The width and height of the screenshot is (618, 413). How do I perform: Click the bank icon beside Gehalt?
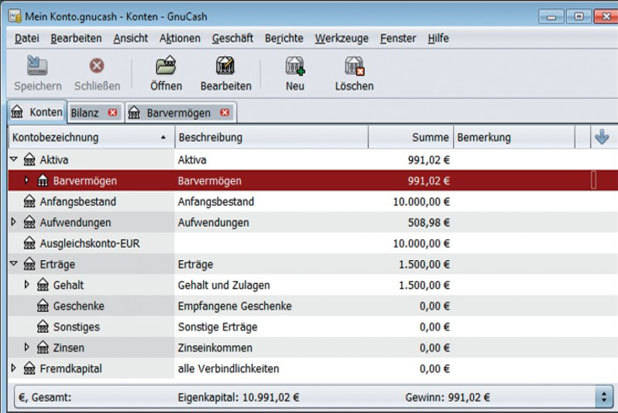pyautogui.click(x=43, y=285)
